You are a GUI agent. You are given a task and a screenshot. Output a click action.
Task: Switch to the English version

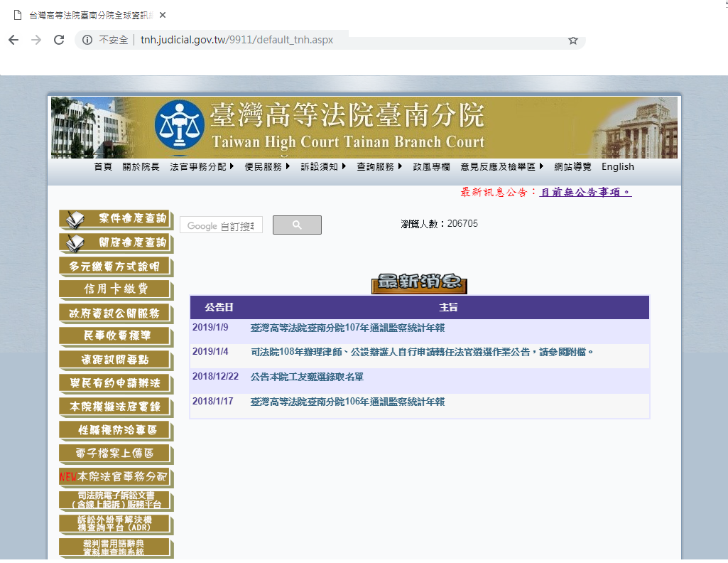(x=617, y=167)
